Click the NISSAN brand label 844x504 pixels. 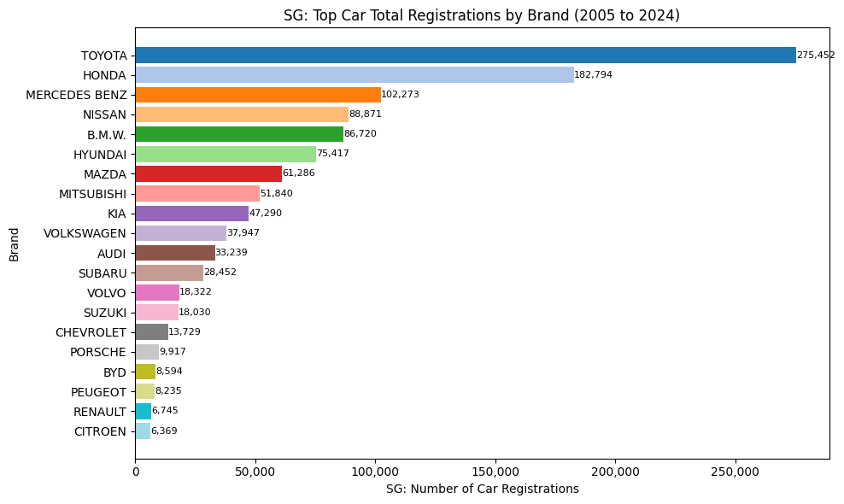(104, 114)
